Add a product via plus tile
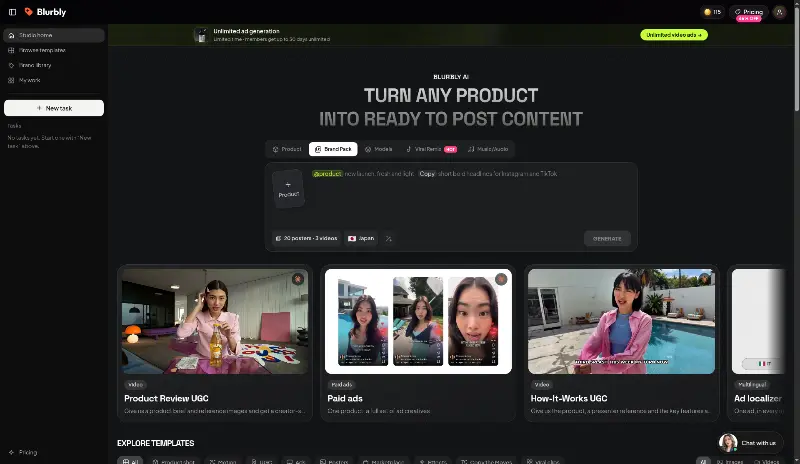Screen dimensions: 800x464 (x=289, y=189)
